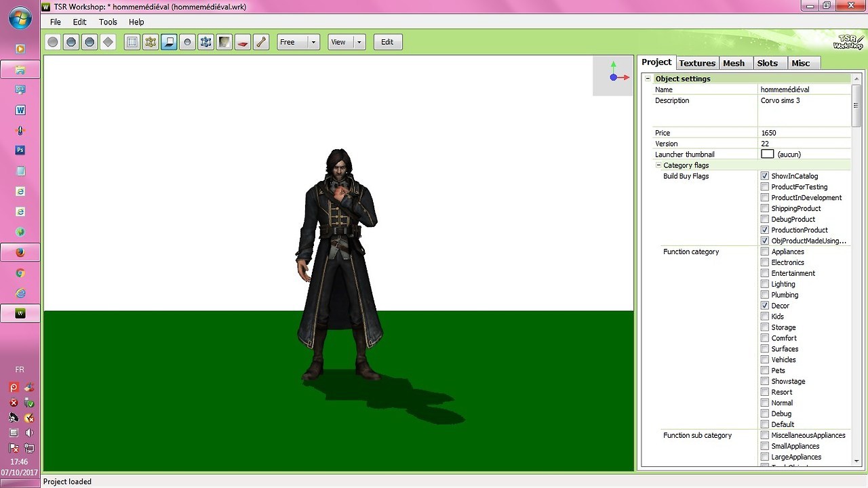Image resolution: width=868 pixels, height=488 pixels.
Task: Switch to the Textures tab
Action: click(697, 63)
